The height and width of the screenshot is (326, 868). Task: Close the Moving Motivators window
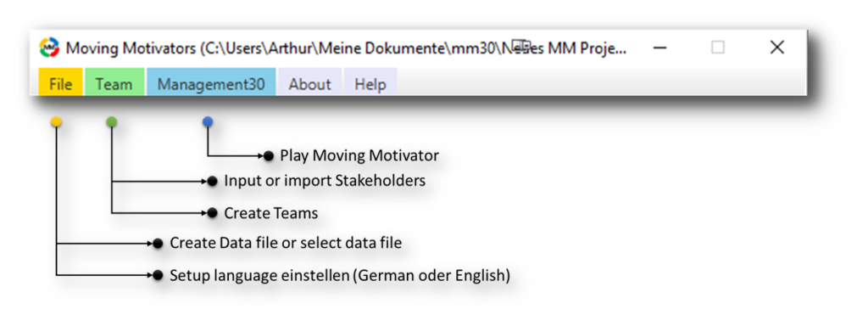[x=777, y=48]
